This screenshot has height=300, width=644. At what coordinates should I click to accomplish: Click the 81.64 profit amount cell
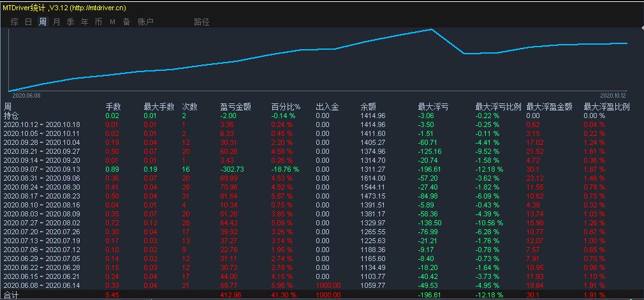click(229, 196)
